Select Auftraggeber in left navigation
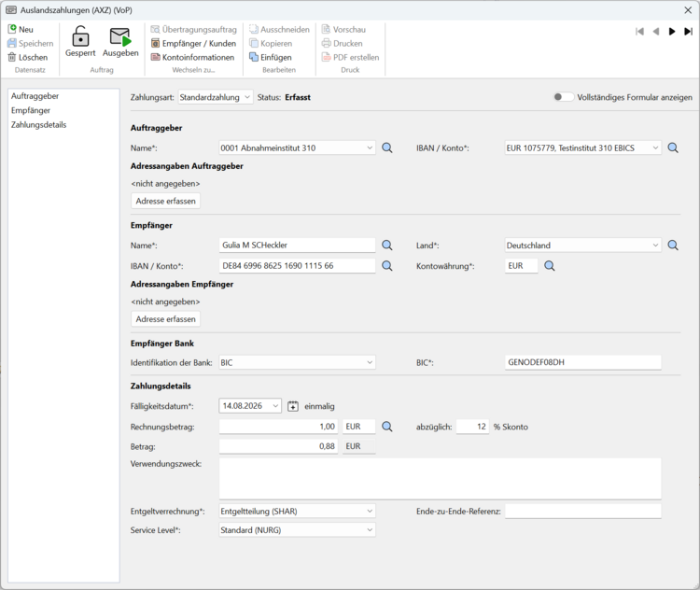700x590 pixels. point(35,96)
